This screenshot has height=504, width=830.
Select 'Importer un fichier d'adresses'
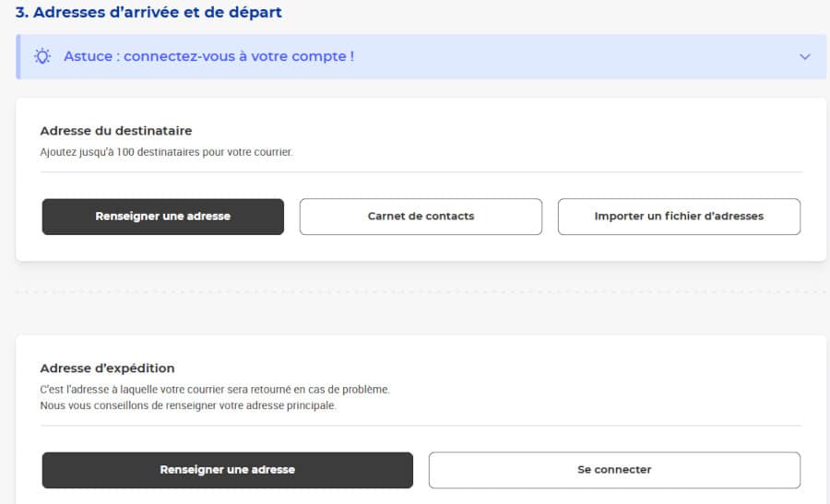point(679,217)
